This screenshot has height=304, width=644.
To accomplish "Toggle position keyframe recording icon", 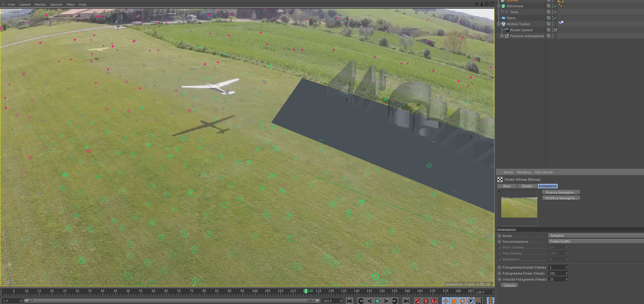I will 446,301.
